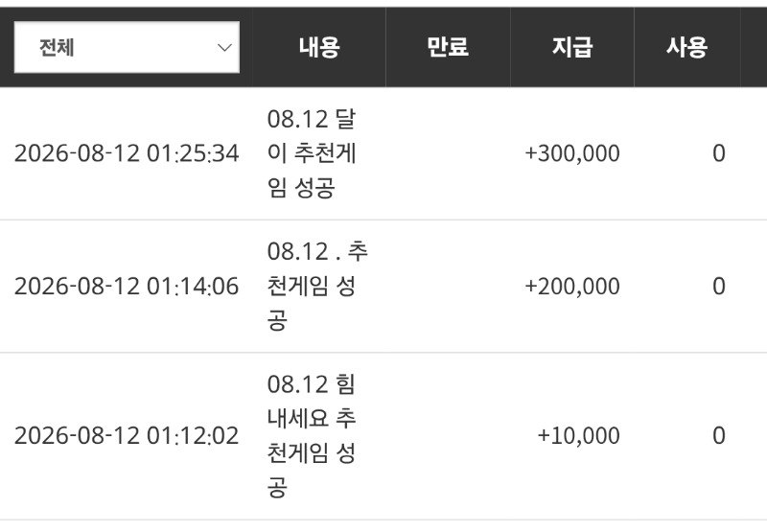This screenshot has width=767, height=532.
Task: Click empty 만료 cell in the 01:12:02 row
Action: [448, 436]
